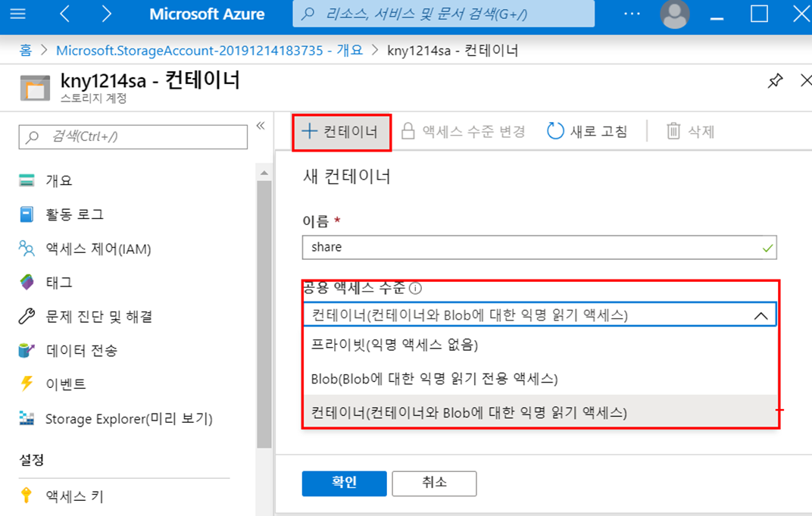Open the Microsoft.StorageAccount-20191214183735 breadcrumb link
This screenshot has height=516, width=812.
pos(209,50)
